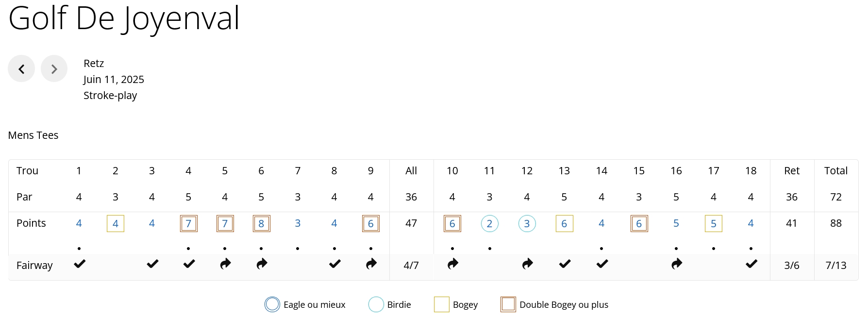Image resolution: width=868 pixels, height=318 pixels.
Task: Click the missed-right arrow icon for hole 5
Action: click(x=225, y=264)
